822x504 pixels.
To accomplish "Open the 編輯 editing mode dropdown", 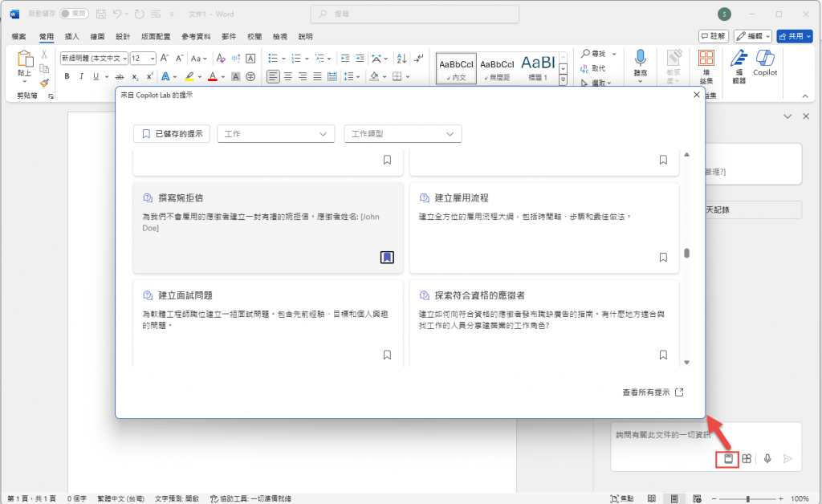I will pos(753,36).
